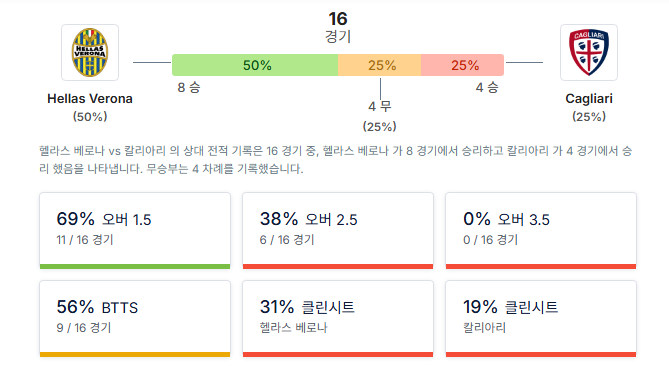Click the 69% 오버 1.5 stat card
Screen dimensions: 669x370
click(135, 230)
